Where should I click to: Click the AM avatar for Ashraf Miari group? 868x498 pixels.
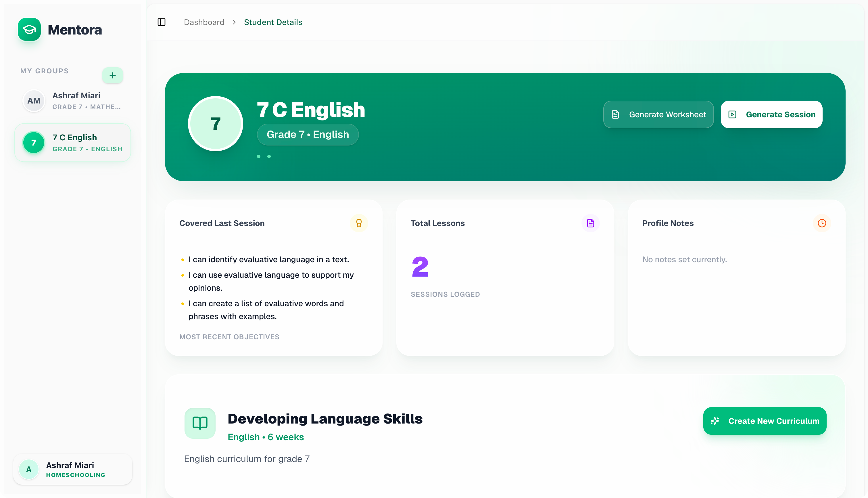pyautogui.click(x=34, y=101)
